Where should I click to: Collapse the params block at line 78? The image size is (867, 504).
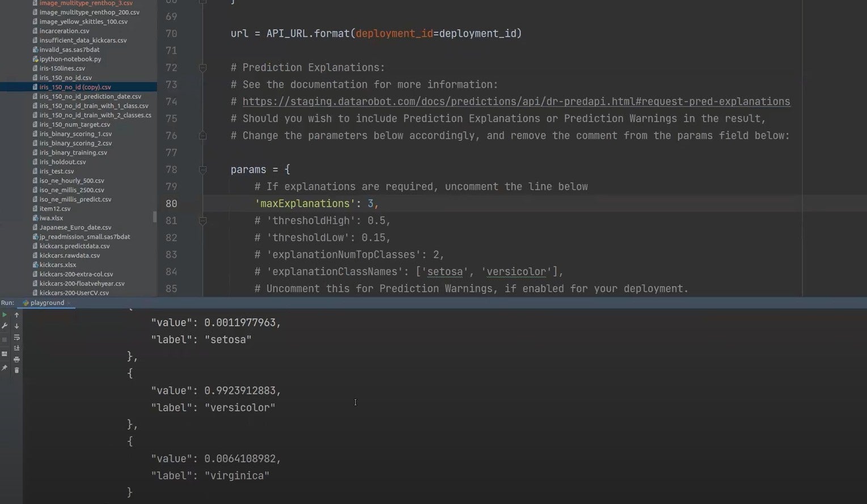pyautogui.click(x=202, y=170)
